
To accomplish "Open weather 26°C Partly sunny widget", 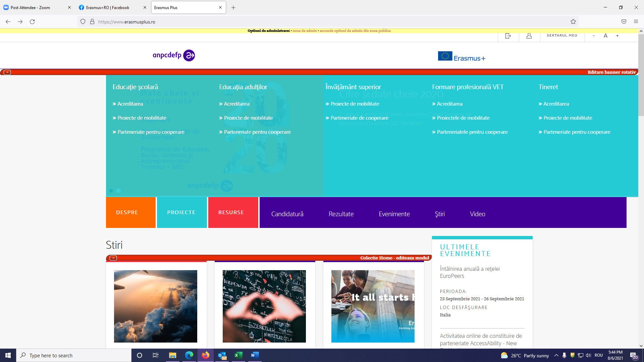I will pos(525,355).
